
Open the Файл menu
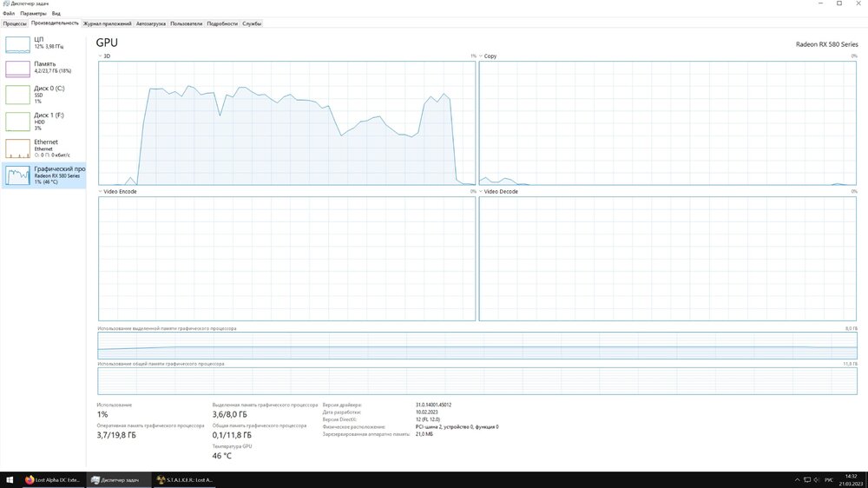pyautogui.click(x=9, y=14)
